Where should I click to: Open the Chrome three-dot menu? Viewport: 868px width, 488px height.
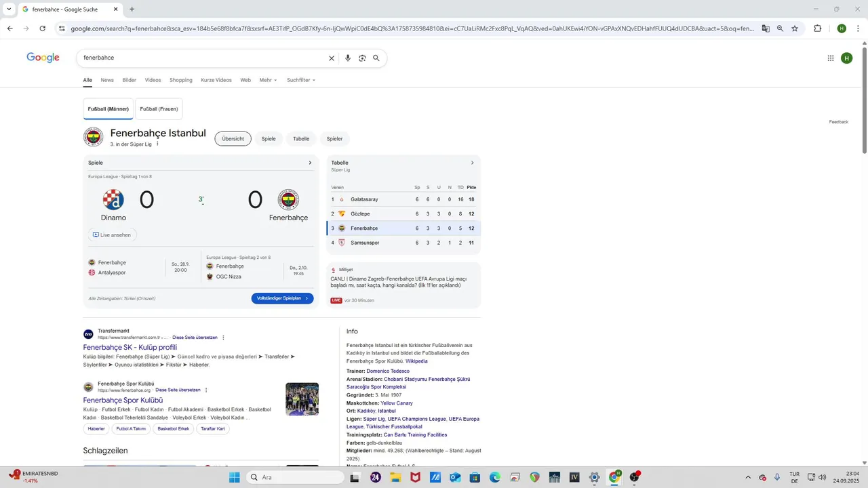pos(858,28)
